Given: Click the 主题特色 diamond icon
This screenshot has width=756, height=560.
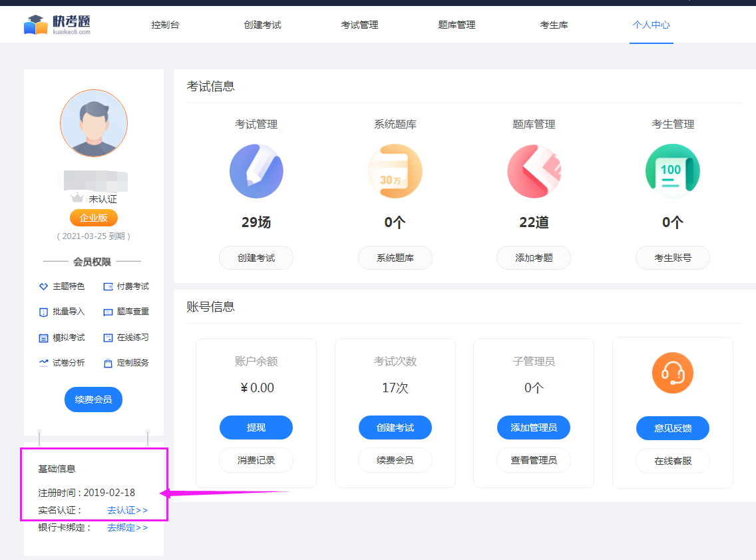Looking at the screenshot, I should (43, 286).
